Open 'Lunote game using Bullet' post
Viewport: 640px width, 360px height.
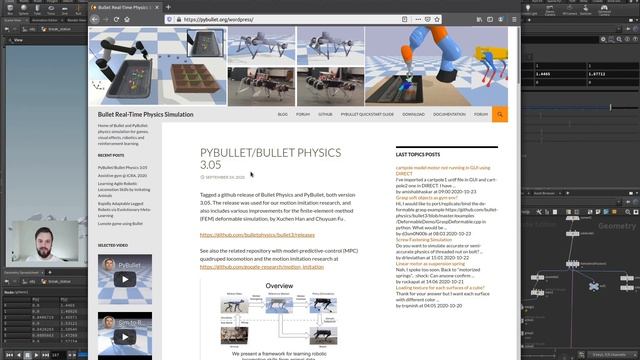120,224
